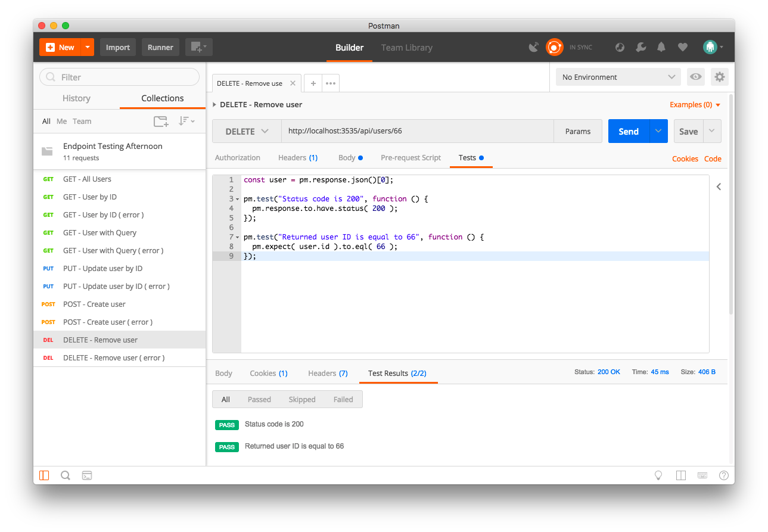Click the globe browse icon in header

point(620,47)
